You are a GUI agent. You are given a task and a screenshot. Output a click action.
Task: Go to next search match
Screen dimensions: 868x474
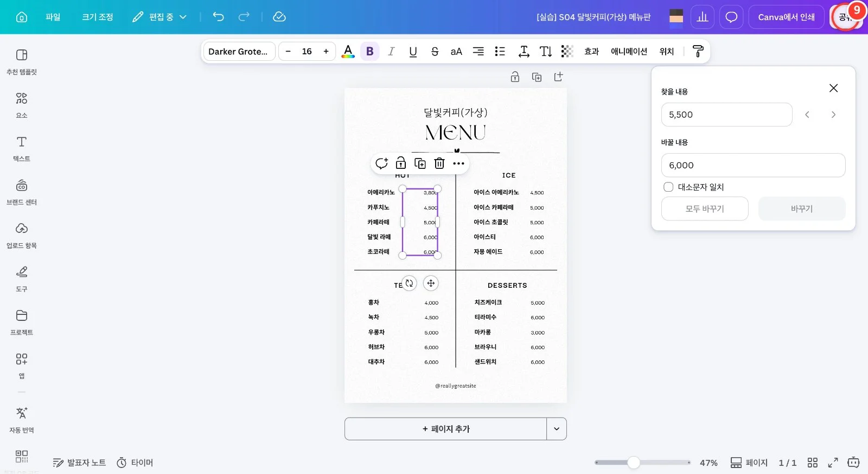tap(833, 115)
